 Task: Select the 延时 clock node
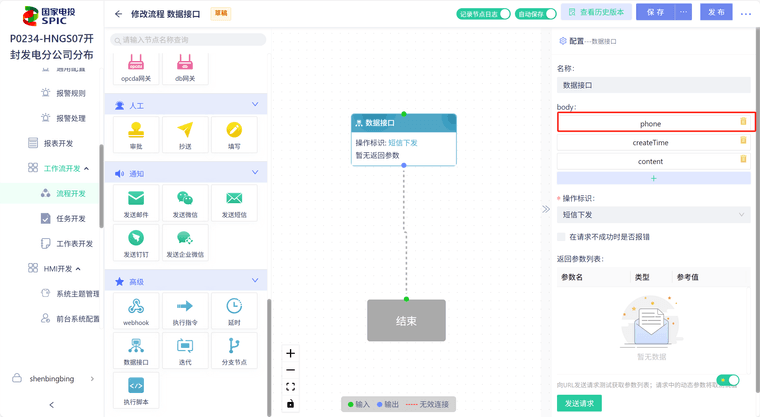(x=234, y=311)
